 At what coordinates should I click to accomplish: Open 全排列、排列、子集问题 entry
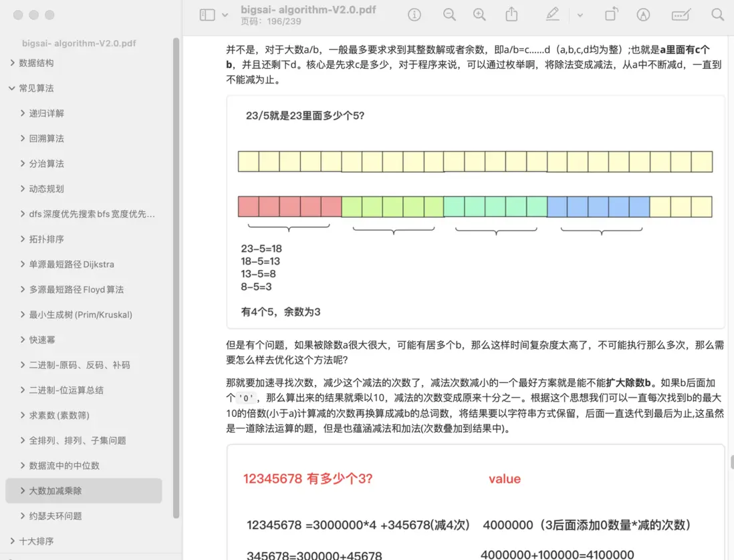(x=78, y=440)
